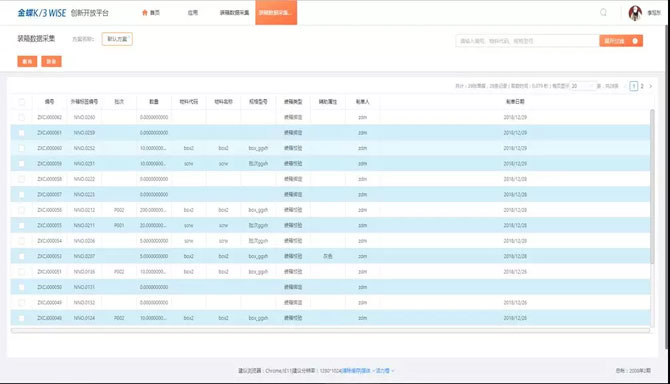Open the magnifier search icon in header

[x=603, y=12]
